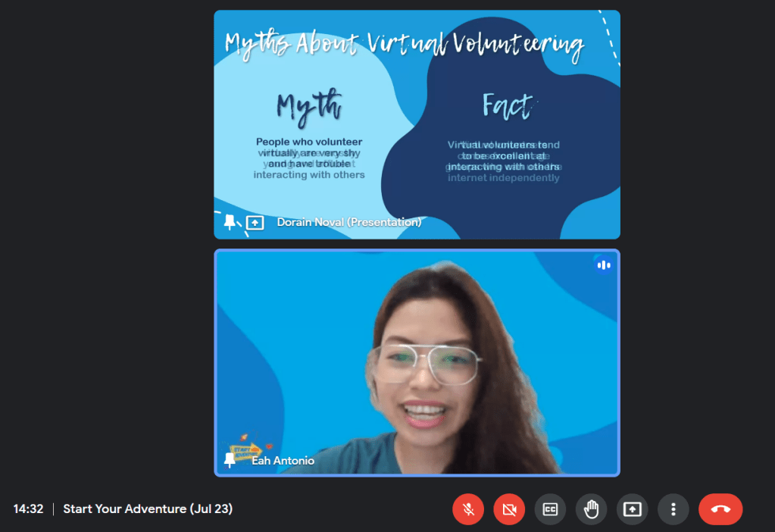Click the eyeglasses in Eah Antonio's video feed
Viewport: 775px width, 532px height.
427,363
